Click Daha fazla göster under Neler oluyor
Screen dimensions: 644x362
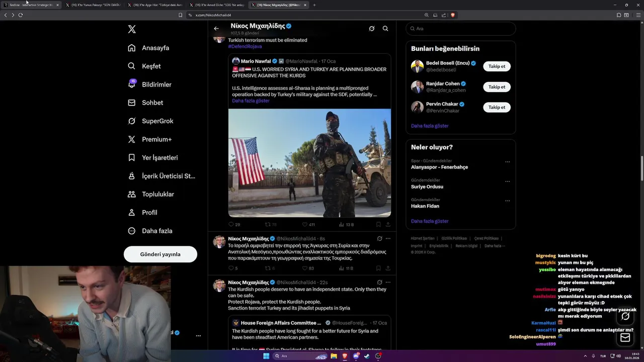[x=430, y=221]
